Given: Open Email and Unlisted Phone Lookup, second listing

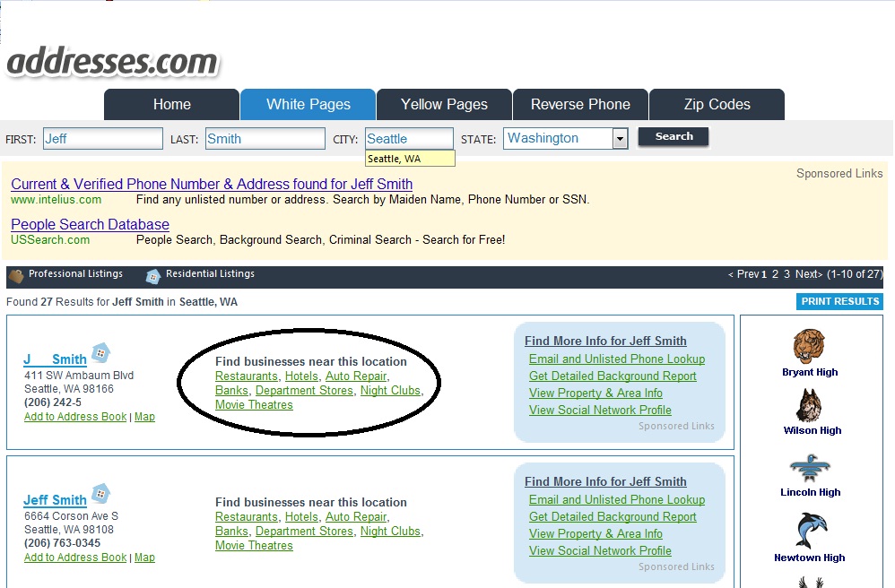Looking at the screenshot, I should tap(617, 499).
